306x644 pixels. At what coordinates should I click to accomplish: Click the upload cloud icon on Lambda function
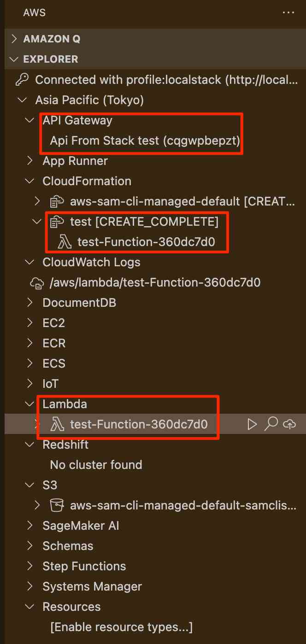coord(290,424)
